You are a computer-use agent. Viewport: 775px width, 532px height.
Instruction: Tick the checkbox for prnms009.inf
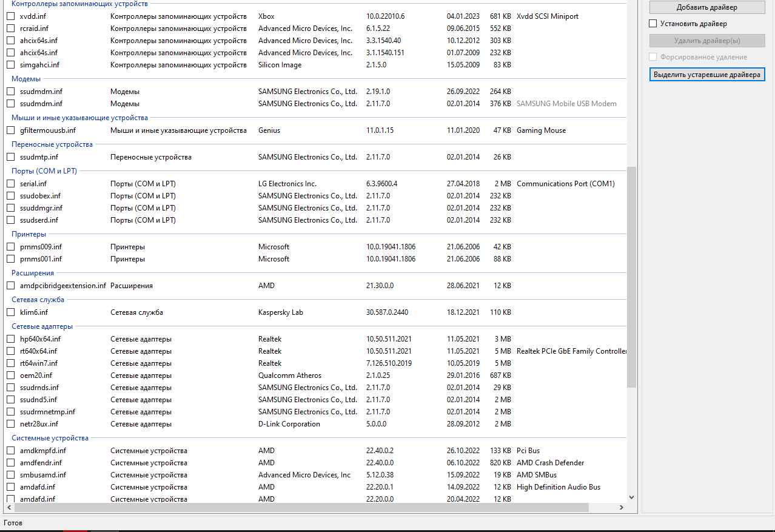pyautogui.click(x=10, y=247)
